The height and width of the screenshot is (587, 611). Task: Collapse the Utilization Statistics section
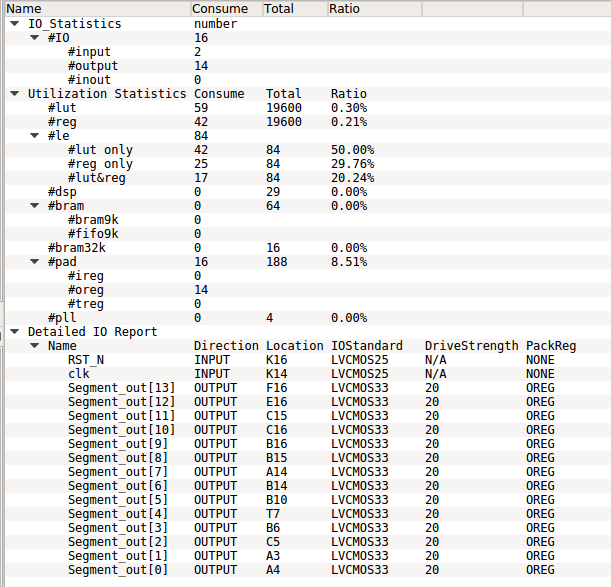tap(15, 94)
